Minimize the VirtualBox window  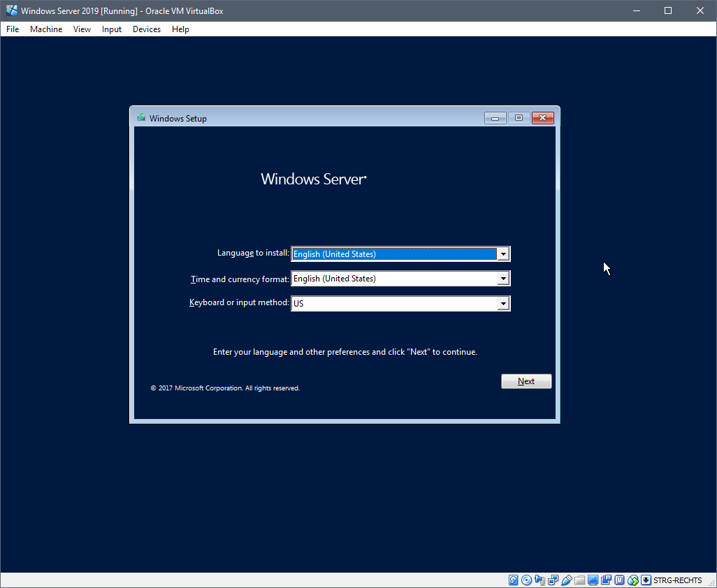(636, 10)
